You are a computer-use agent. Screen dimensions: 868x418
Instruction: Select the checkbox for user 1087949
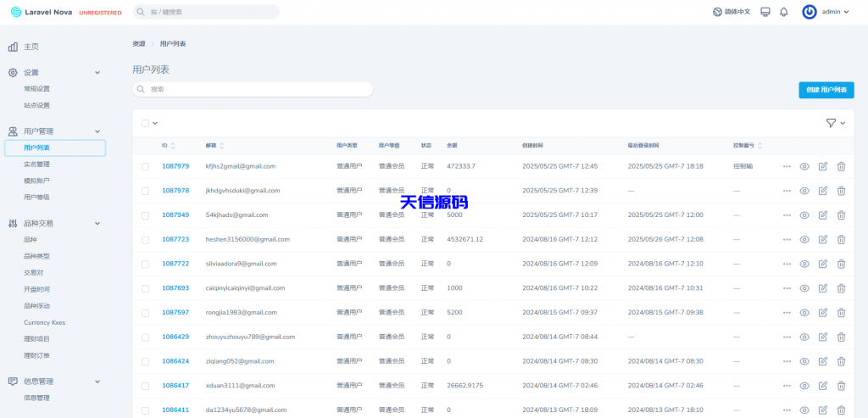click(145, 215)
